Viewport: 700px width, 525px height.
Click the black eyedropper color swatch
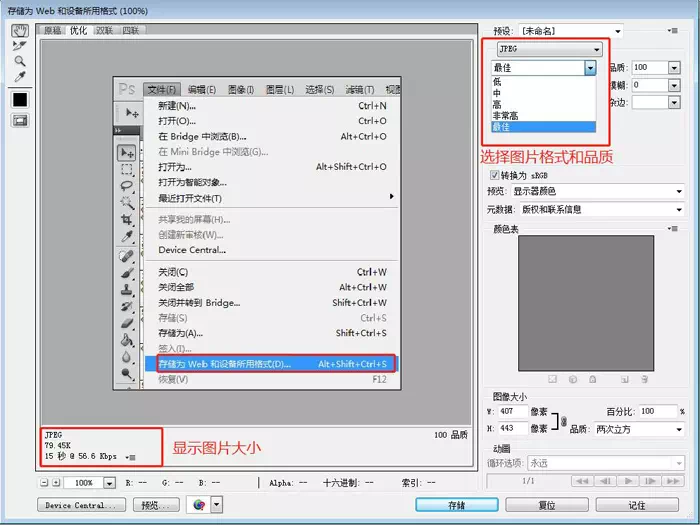[x=19, y=100]
